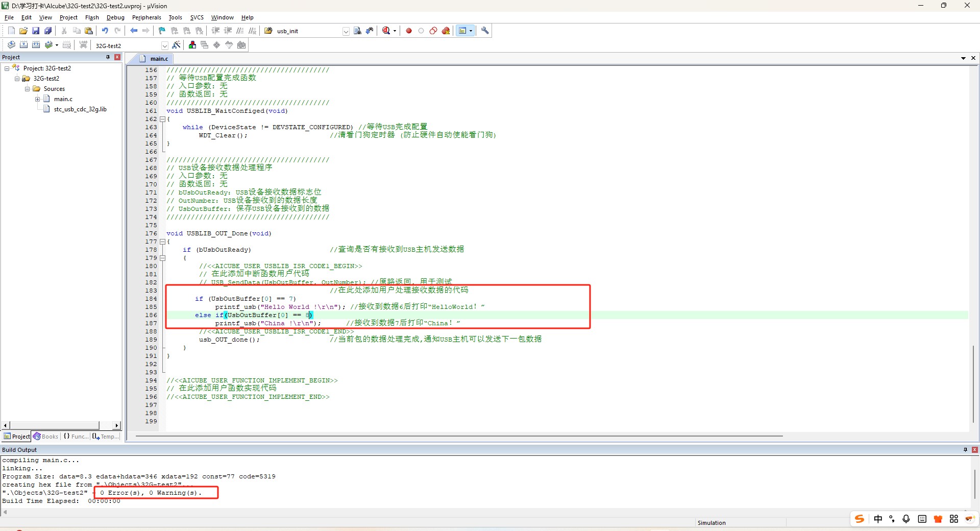
Task: Open Configuration wrench icon
Action: coord(485,31)
